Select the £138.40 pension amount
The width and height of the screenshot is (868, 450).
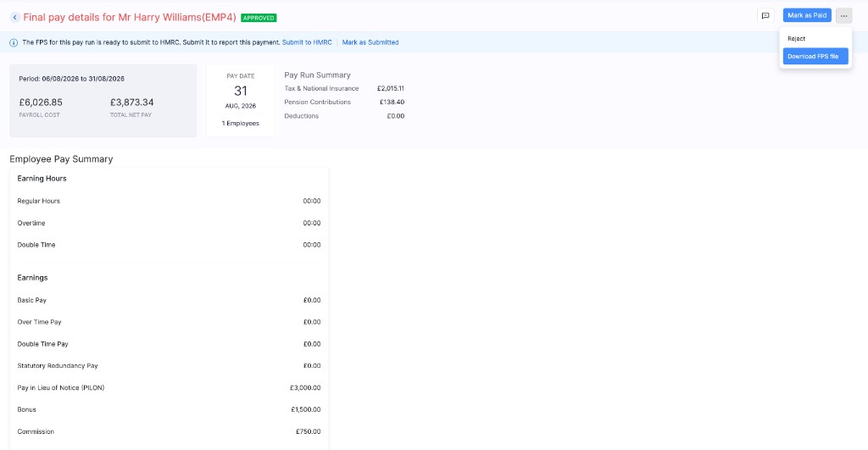[392, 102]
